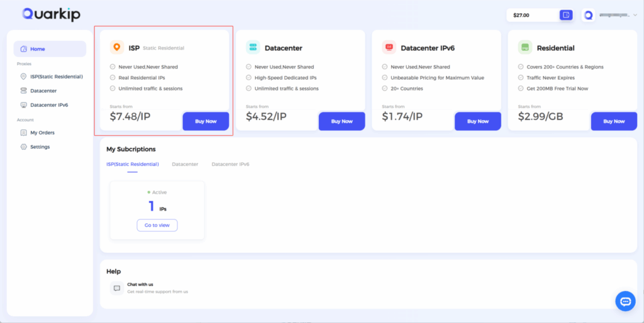Buy Now on the Datacenter IPv6 card
644x323 pixels.
point(478,121)
